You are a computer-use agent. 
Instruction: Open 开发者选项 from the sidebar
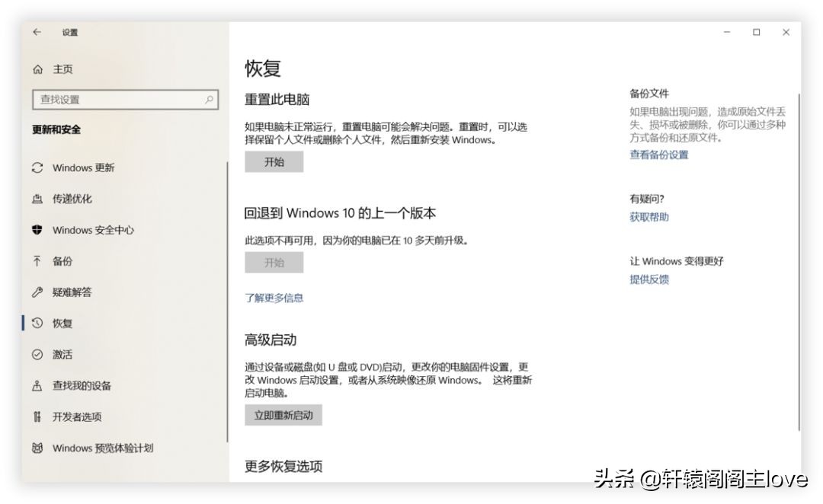[x=76, y=416]
